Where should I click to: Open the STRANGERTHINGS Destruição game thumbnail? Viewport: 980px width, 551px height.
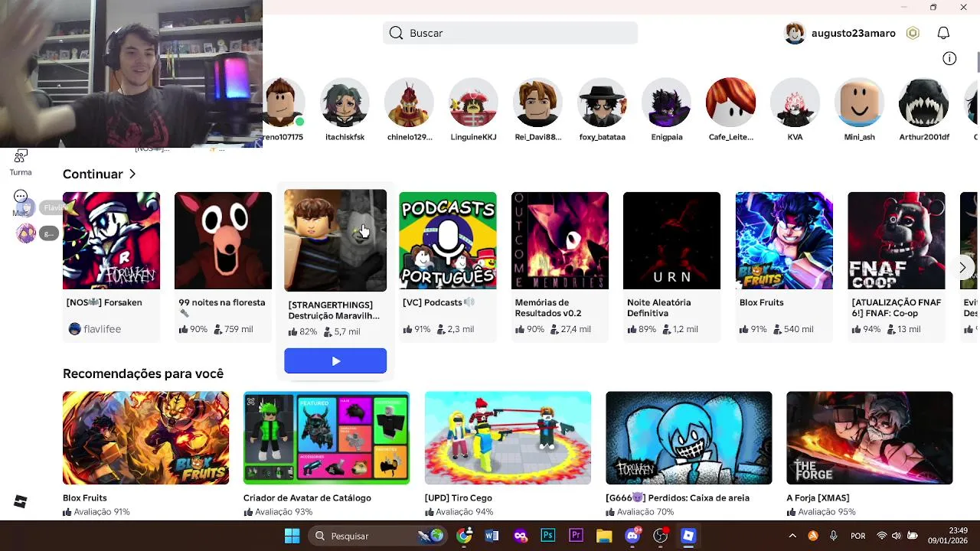(335, 240)
